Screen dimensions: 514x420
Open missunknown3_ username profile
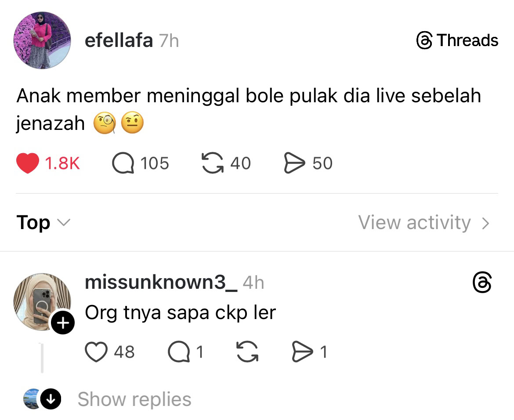[161, 282]
